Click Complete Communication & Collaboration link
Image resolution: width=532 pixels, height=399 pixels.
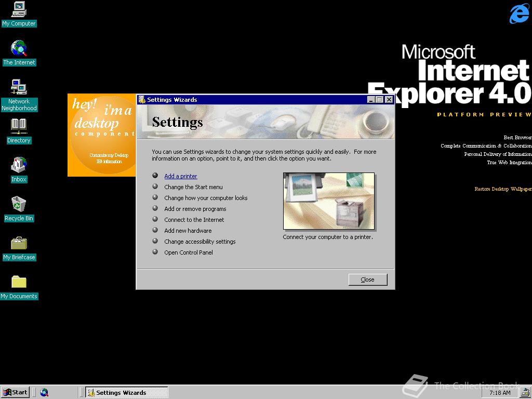pos(486,146)
